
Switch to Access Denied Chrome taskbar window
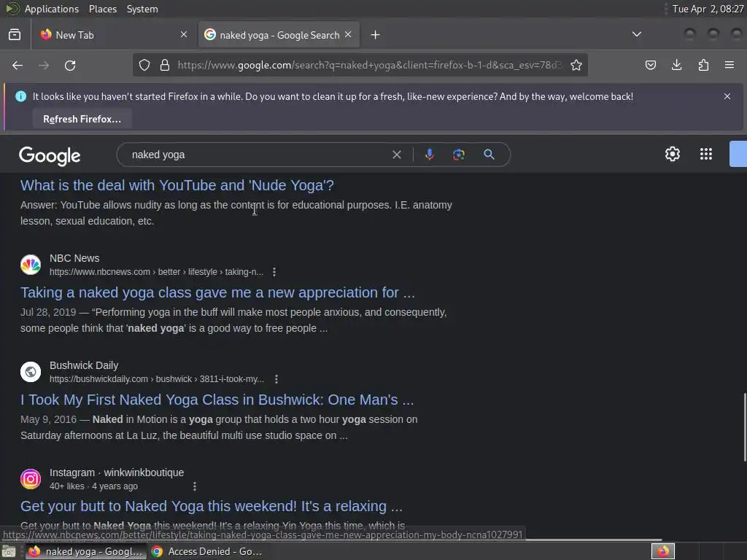tap(206, 551)
